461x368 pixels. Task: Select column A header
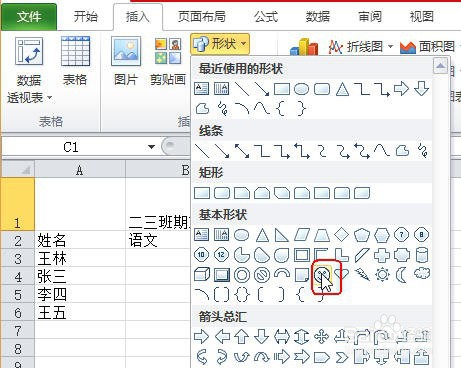pyautogui.click(x=79, y=170)
